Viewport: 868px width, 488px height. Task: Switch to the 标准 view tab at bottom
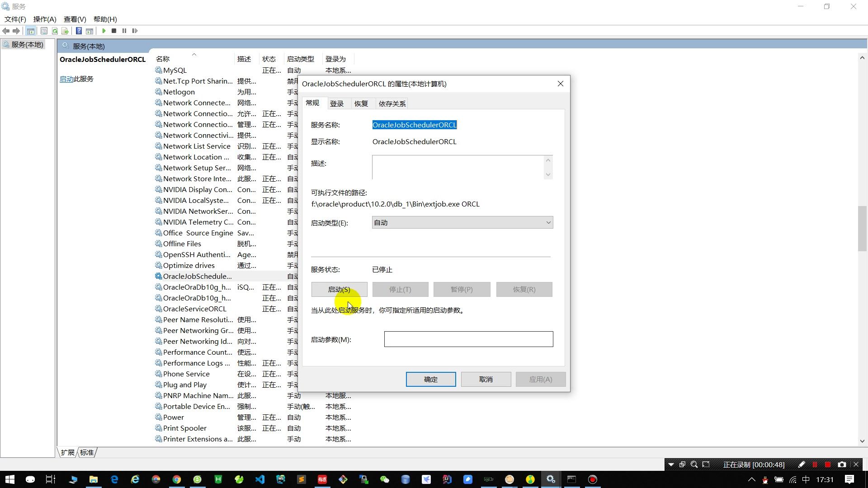pyautogui.click(x=87, y=452)
